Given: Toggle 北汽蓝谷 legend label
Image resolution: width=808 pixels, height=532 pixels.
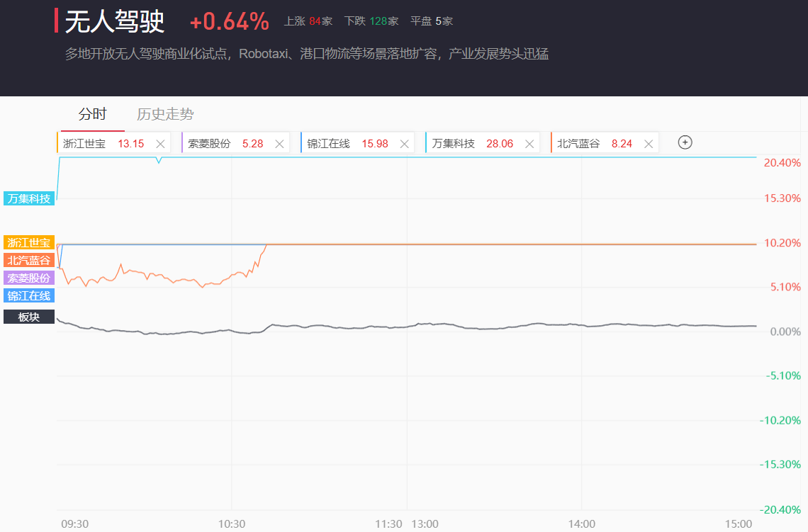Looking at the screenshot, I should click(29, 260).
